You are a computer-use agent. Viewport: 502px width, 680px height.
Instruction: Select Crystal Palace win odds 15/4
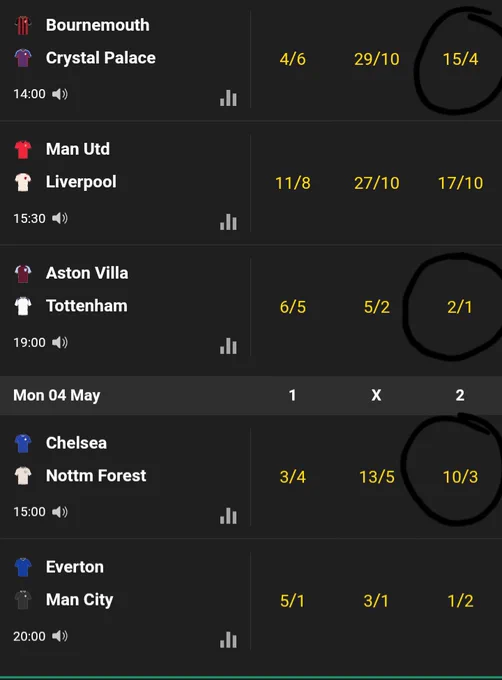click(x=460, y=59)
